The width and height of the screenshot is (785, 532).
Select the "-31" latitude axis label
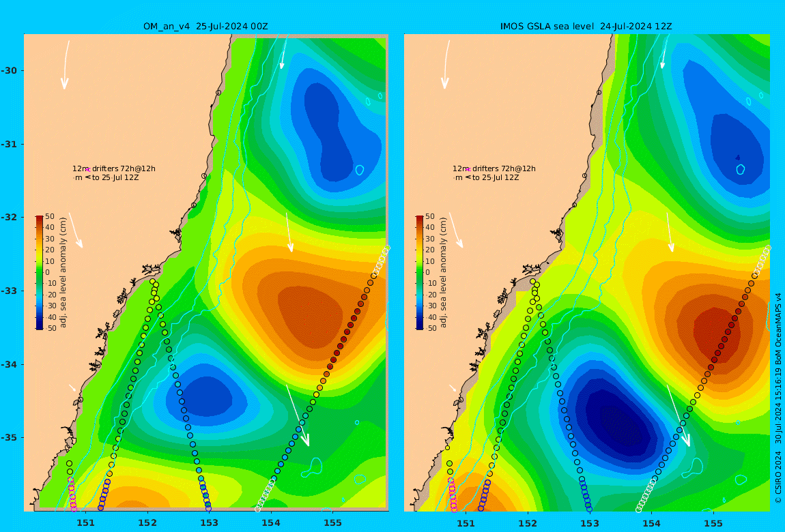tap(8, 144)
